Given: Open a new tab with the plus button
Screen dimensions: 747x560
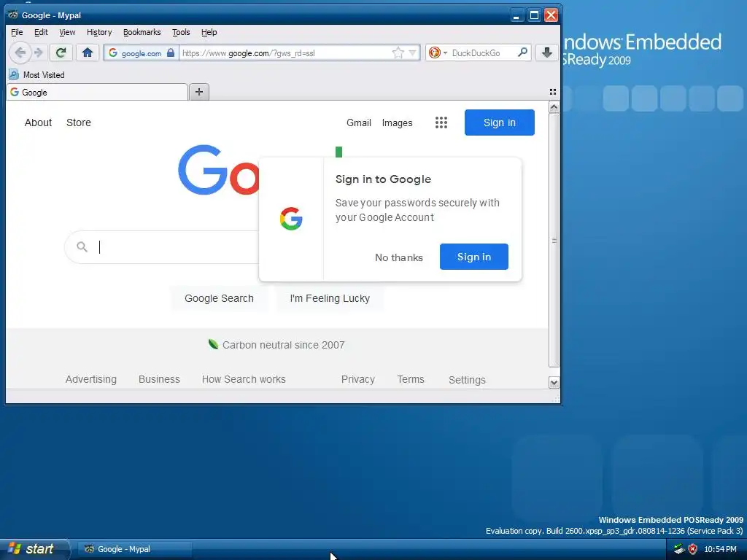Looking at the screenshot, I should [x=199, y=92].
